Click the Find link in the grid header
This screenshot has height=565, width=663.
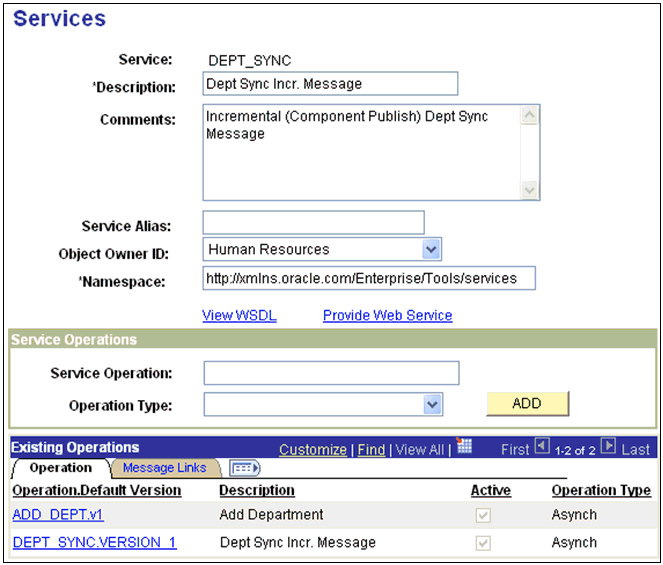click(x=371, y=450)
